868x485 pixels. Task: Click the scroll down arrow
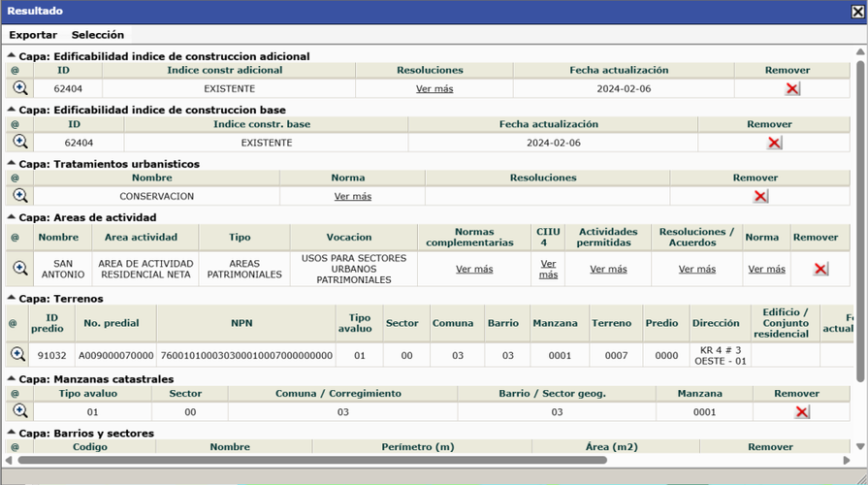click(x=860, y=446)
